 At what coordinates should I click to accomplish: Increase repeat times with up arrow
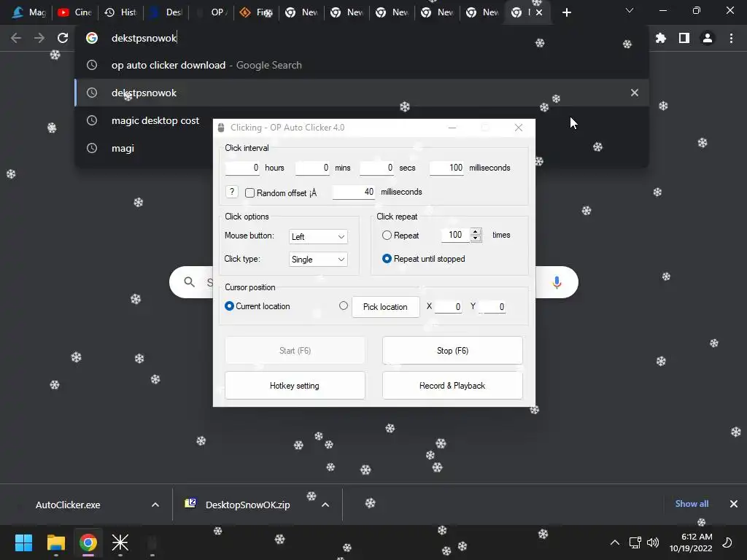tap(476, 231)
